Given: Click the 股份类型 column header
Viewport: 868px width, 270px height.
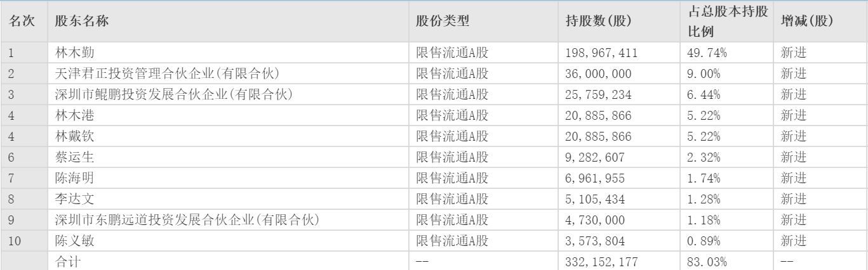Looking at the screenshot, I should click(x=443, y=21).
